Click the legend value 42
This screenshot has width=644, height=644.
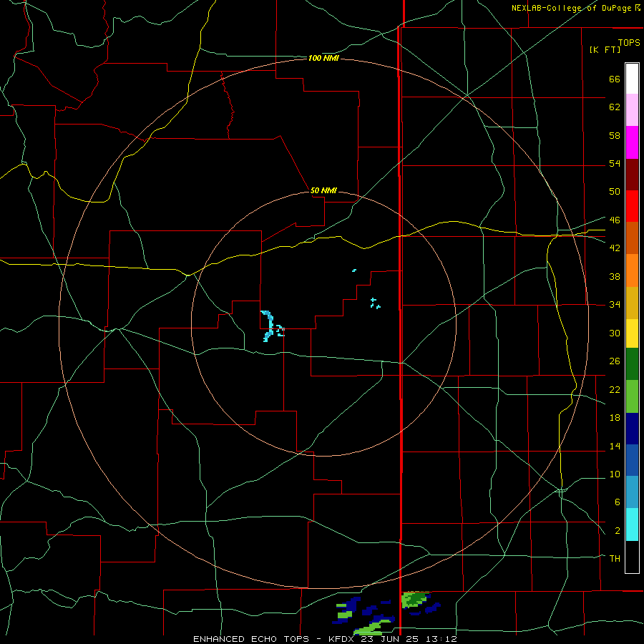coord(615,248)
